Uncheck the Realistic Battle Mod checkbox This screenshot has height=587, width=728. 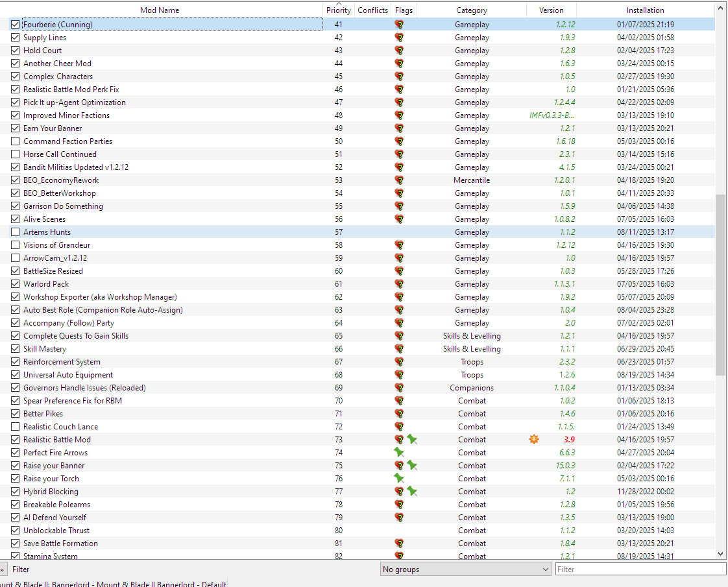point(16,439)
